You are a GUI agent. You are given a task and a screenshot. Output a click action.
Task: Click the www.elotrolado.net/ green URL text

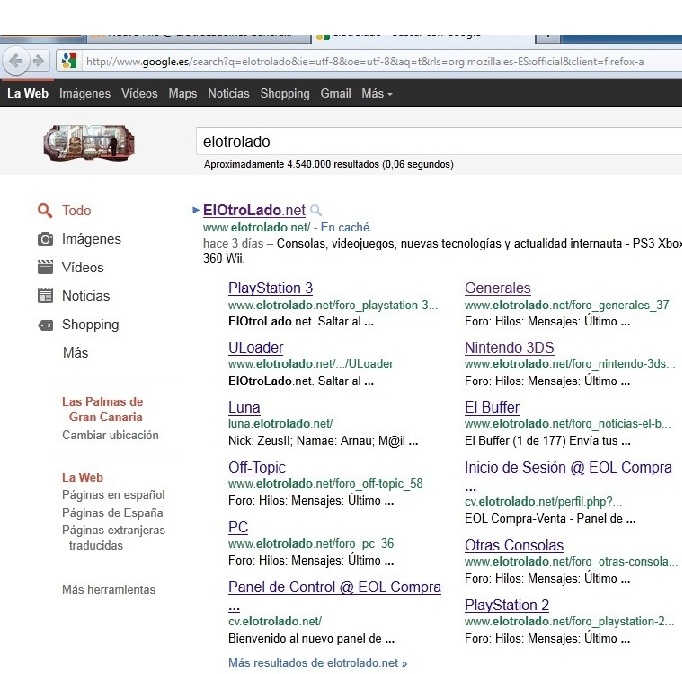tap(257, 227)
